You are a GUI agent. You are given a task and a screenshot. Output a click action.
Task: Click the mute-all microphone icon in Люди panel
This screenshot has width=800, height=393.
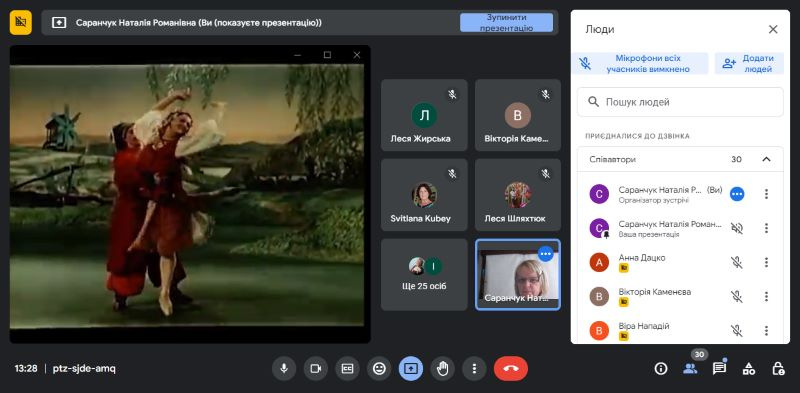(585, 64)
